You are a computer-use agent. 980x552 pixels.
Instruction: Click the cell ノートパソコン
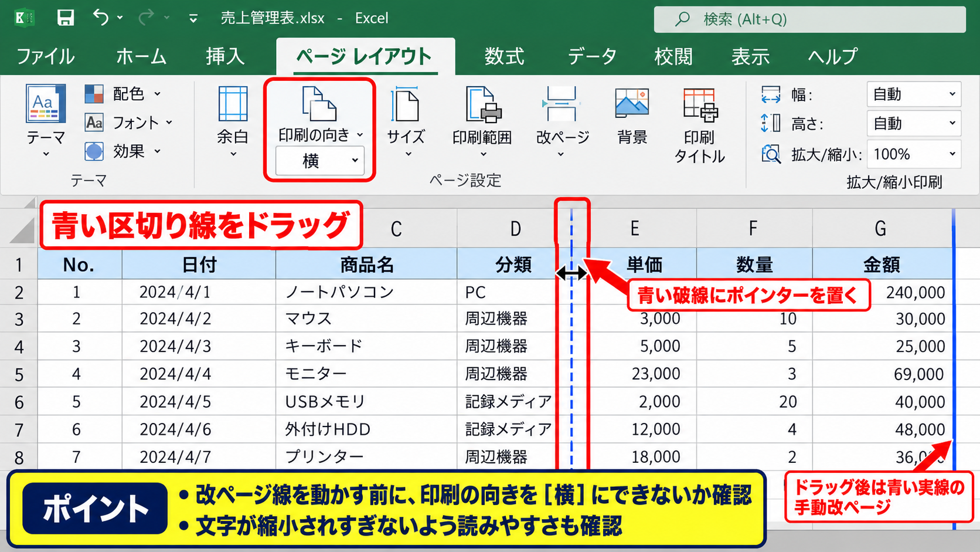[366, 292]
